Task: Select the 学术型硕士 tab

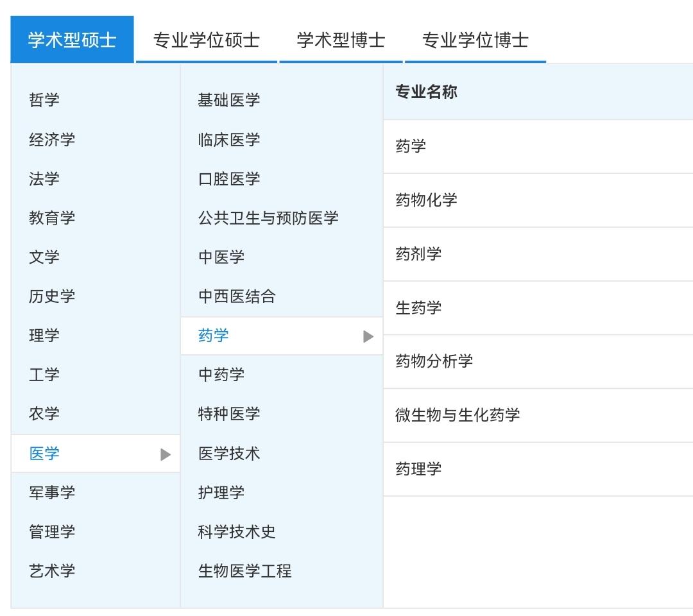Action: 73,40
